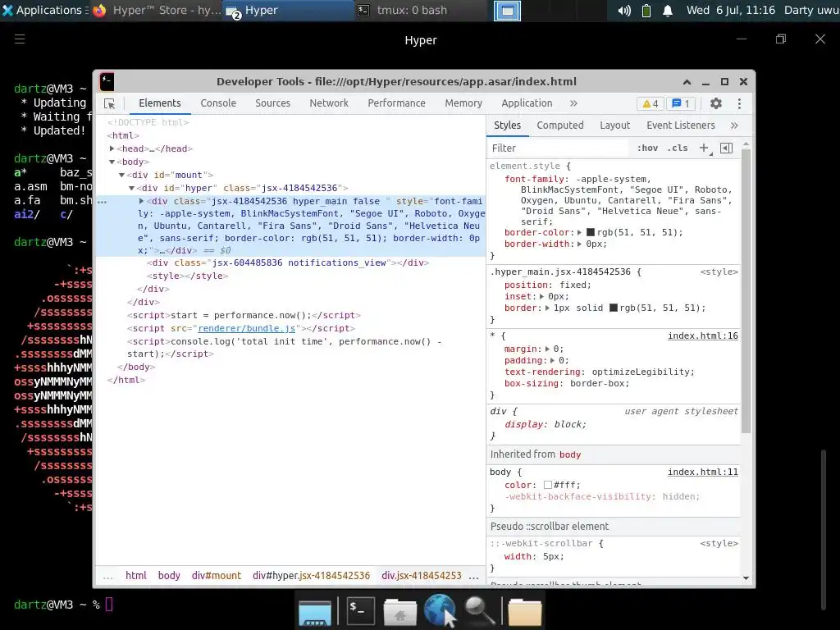Focus the Styles Filter input
Screen dimensions: 840x630
coord(558,148)
